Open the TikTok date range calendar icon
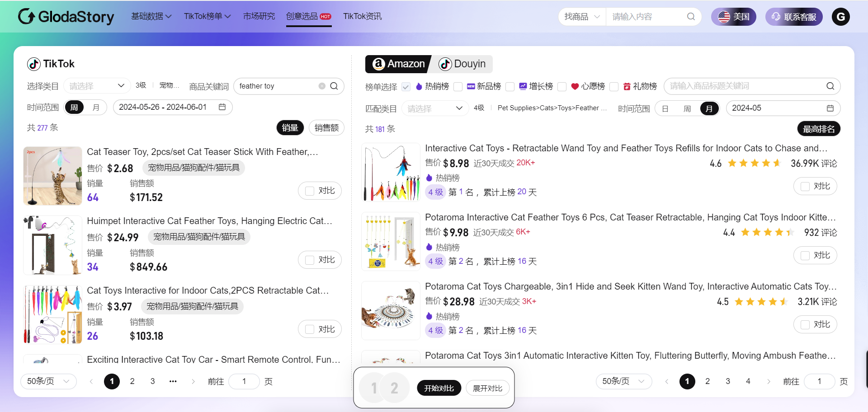Image resolution: width=868 pixels, height=412 pixels. (x=222, y=107)
